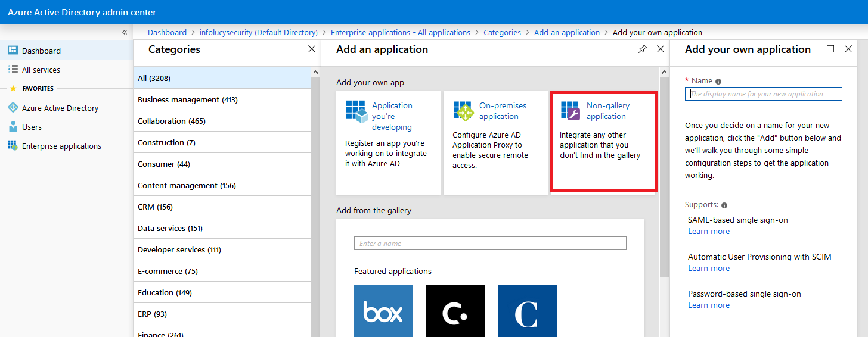
Task: Click the info icon next to Name
Action: click(x=718, y=82)
